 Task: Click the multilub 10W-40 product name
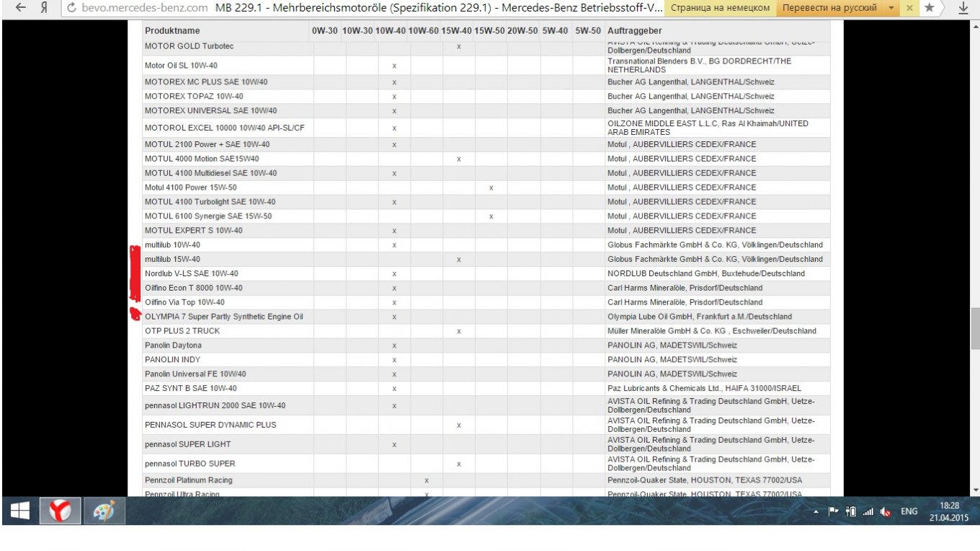[x=172, y=245]
